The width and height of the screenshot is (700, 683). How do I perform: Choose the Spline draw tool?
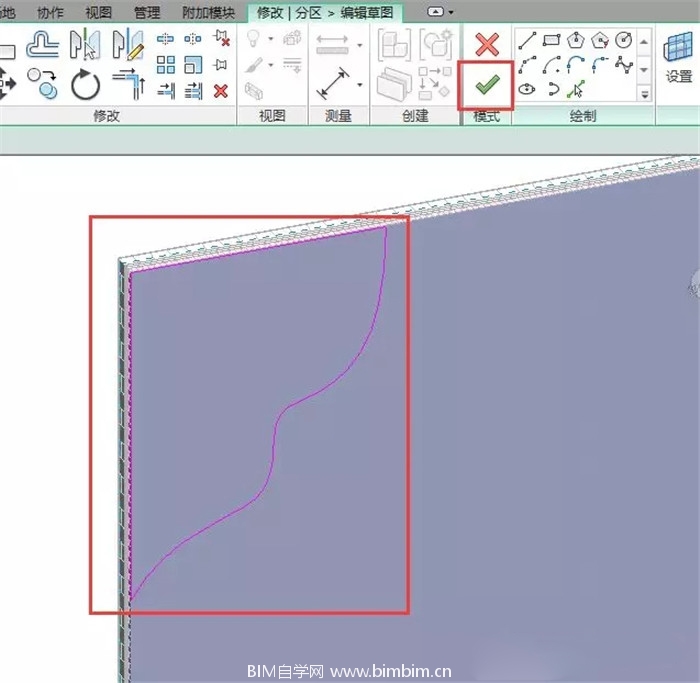point(624,65)
